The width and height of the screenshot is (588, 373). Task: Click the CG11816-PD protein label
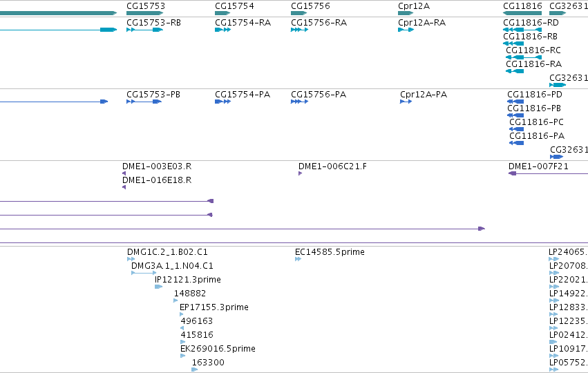535,95
